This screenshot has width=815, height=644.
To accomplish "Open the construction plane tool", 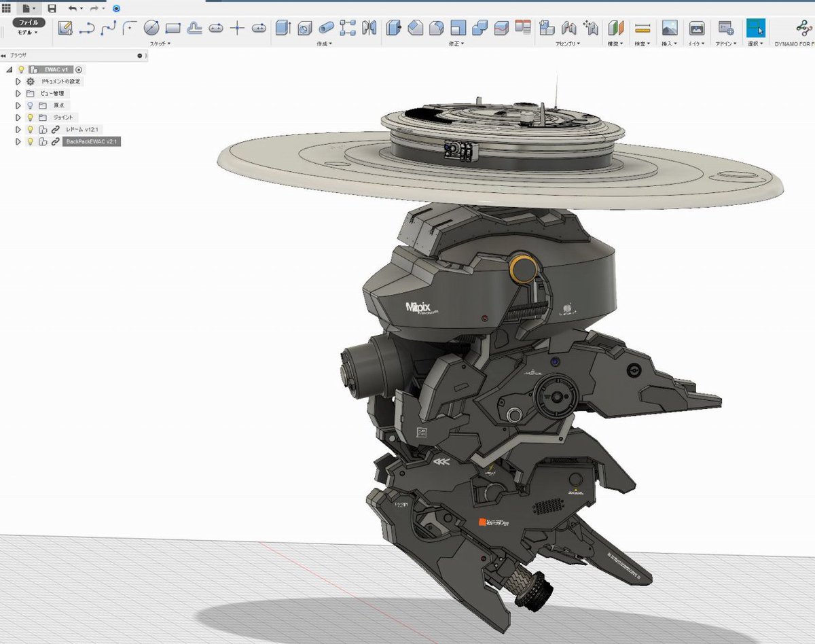I will 615,28.
